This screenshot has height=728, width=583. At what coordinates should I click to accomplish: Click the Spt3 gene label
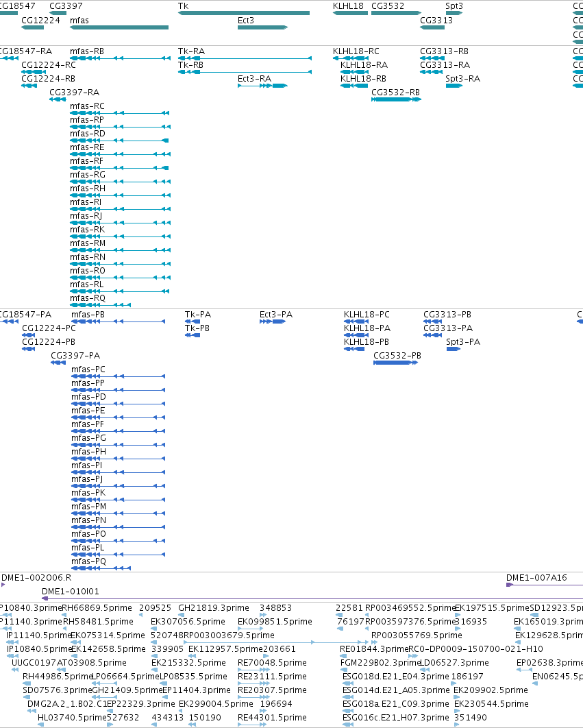pos(454,6)
